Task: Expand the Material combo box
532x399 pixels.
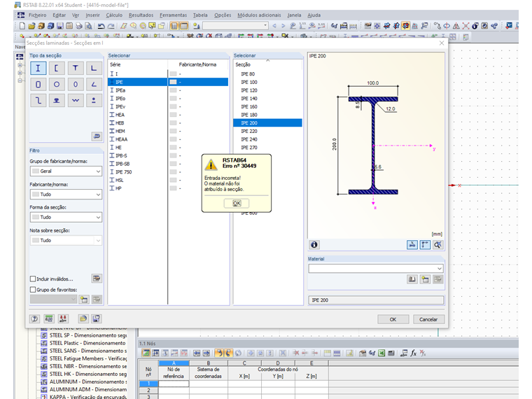Action: coord(438,268)
